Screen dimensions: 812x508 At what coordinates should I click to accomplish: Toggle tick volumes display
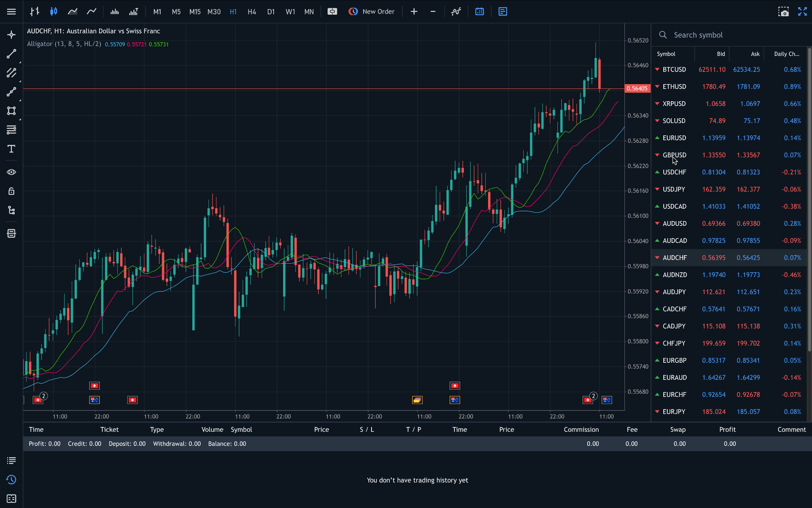point(134,12)
